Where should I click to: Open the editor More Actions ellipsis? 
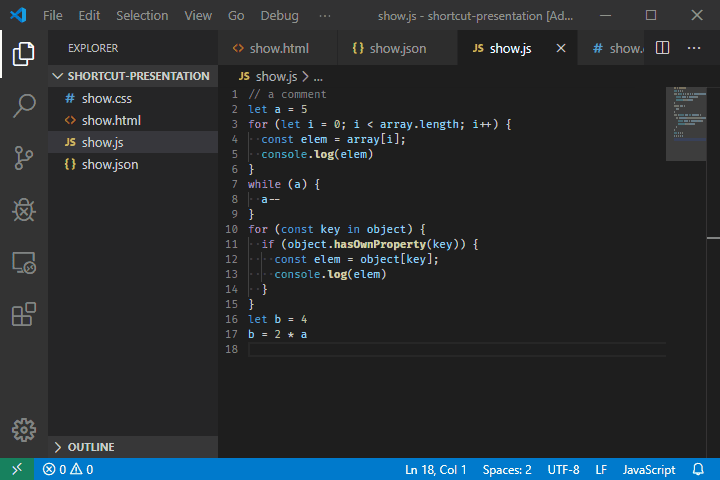[694, 48]
